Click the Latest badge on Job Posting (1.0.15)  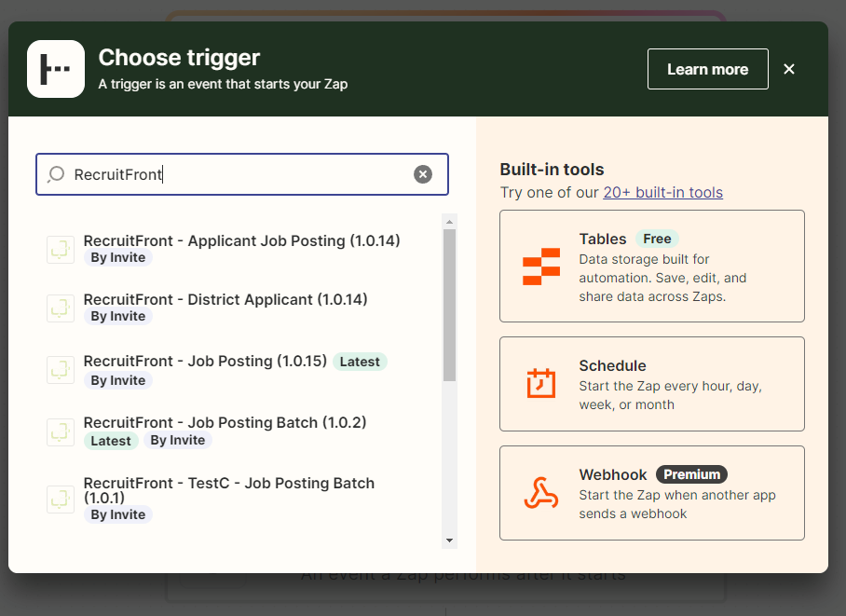point(360,362)
